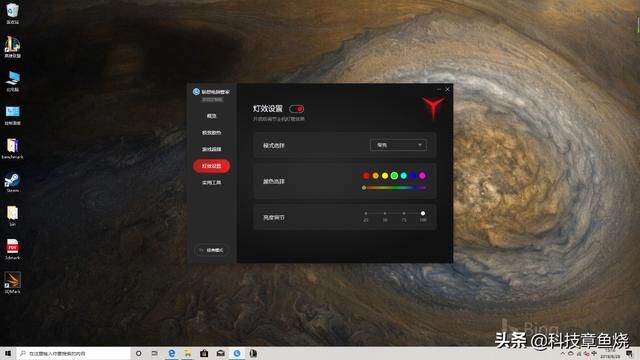
Task: Show hidden system tray icons chevron
Action: coord(563,353)
